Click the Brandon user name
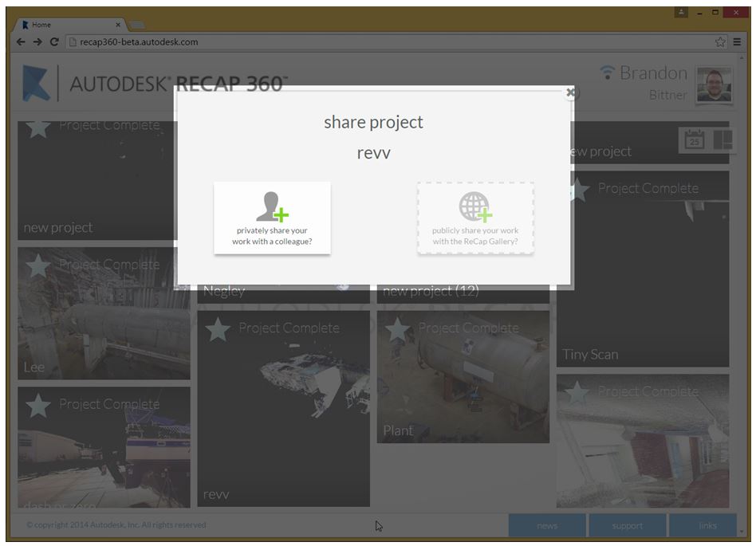The width and height of the screenshot is (756, 546). (x=653, y=73)
